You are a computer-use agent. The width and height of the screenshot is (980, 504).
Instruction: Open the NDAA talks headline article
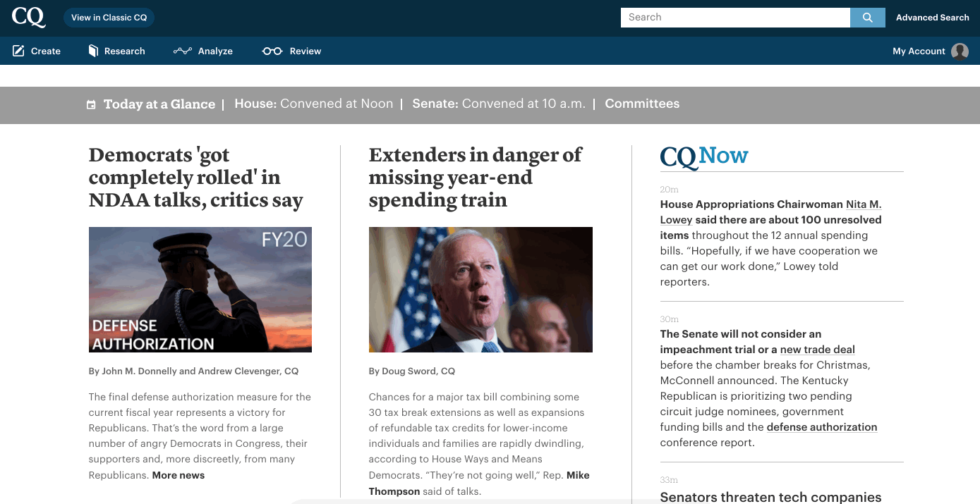[x=196, y=178]
